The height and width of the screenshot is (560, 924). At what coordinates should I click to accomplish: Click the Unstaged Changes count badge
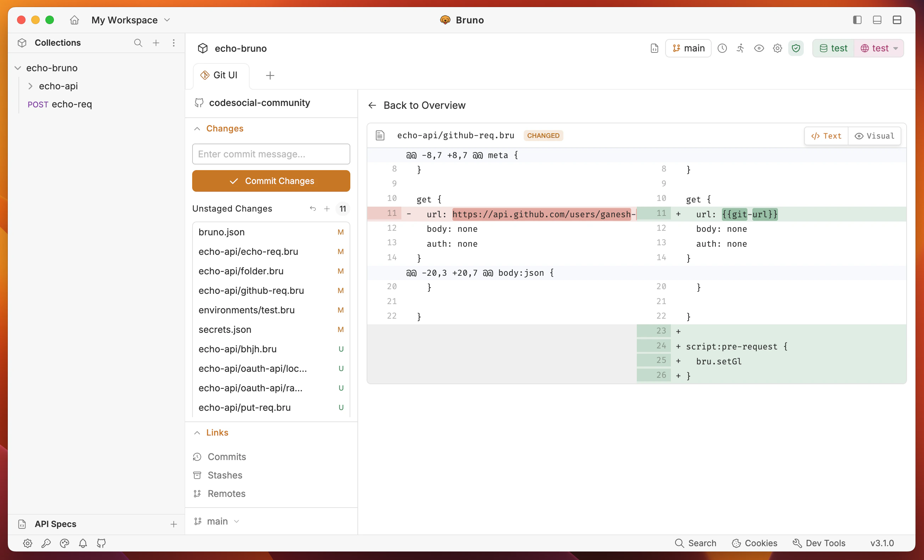tap(343, 208)
